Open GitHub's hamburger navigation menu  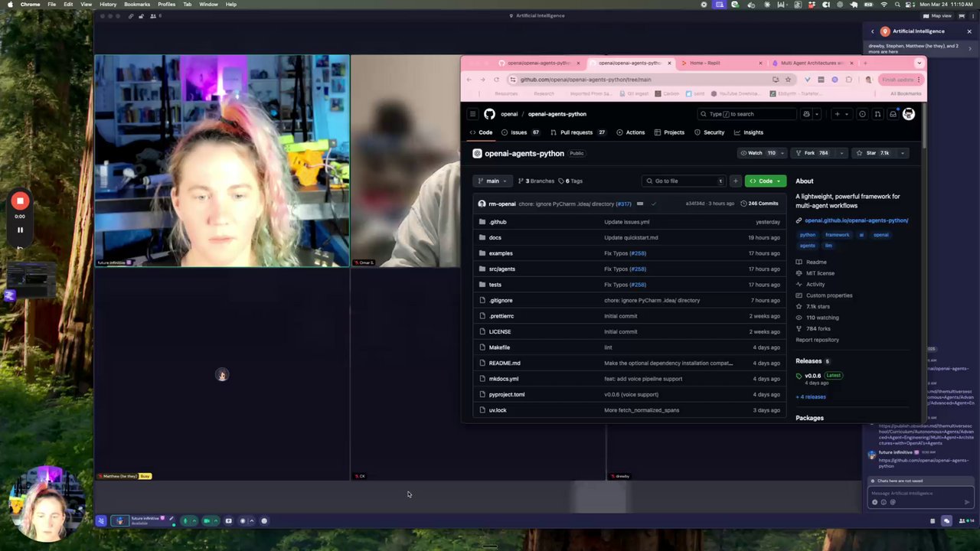pyautogui.click(x=472, y=114)
